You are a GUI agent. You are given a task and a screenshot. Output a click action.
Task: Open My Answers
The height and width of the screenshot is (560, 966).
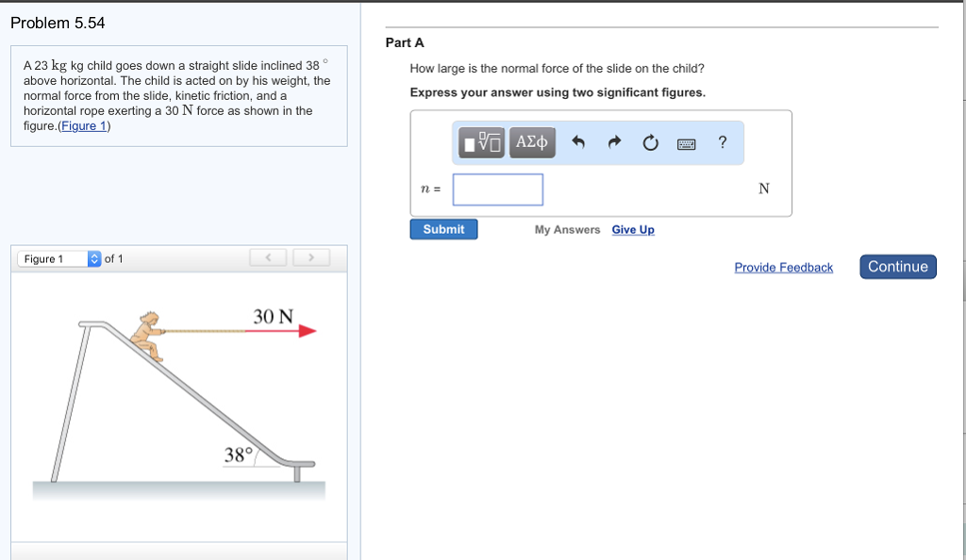pyautogui.click(x=567, y=230)
